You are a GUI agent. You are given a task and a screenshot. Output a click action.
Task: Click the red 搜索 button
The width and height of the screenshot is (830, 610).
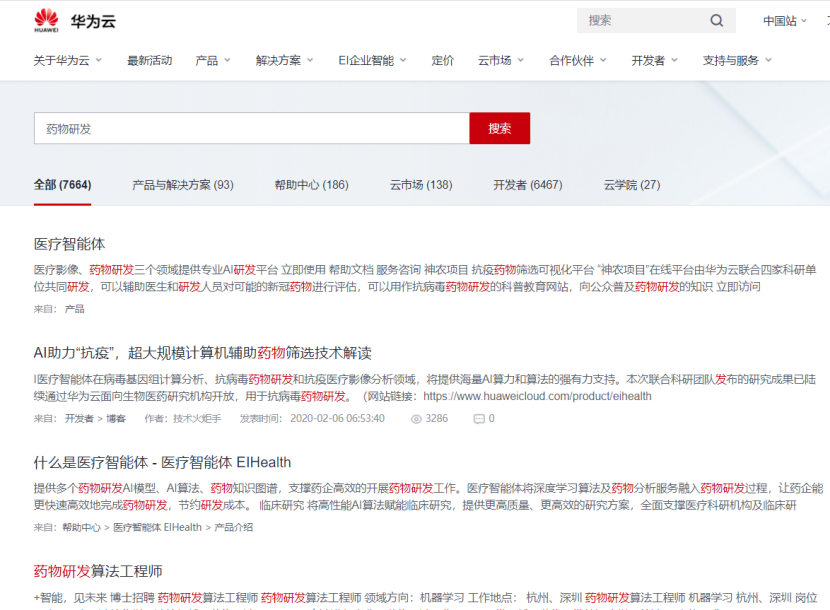[x=499, y=128]
